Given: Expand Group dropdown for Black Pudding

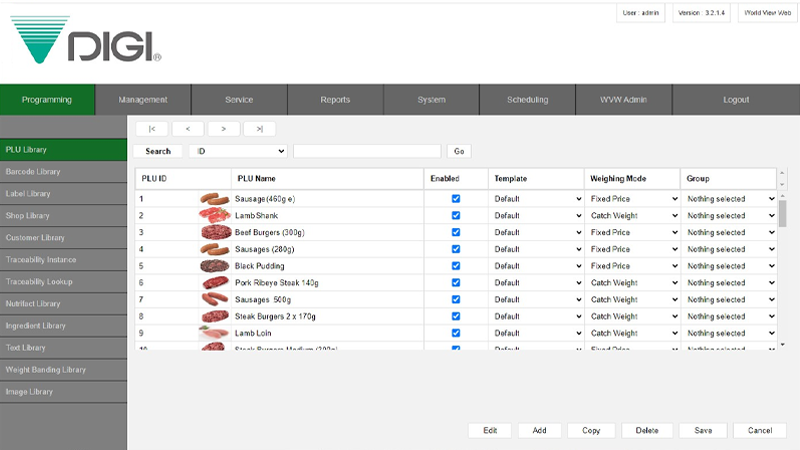Looking at the screenshot, I should tap(729, 266).
